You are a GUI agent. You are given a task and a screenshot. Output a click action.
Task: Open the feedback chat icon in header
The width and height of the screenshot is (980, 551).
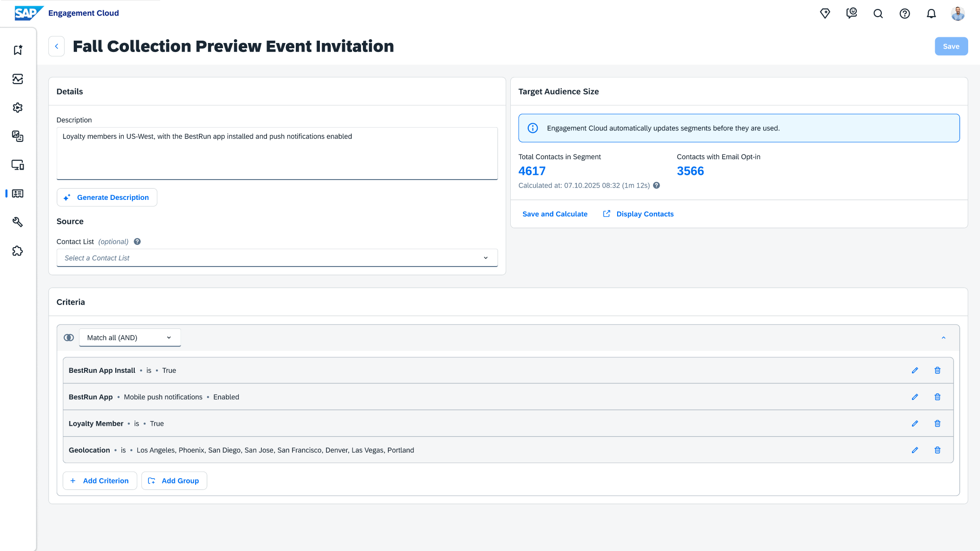click(x=851, y=13)
